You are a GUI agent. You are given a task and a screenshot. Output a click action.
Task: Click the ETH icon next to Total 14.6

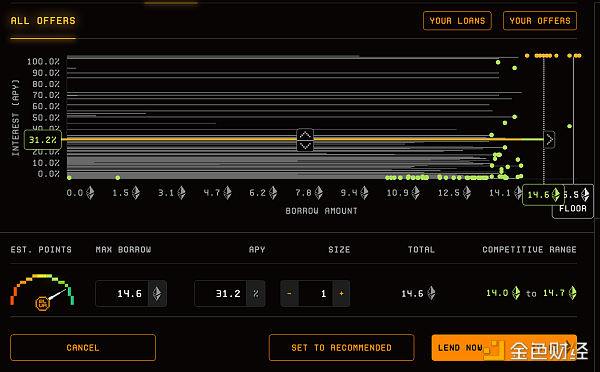click(x=431, y=293)
